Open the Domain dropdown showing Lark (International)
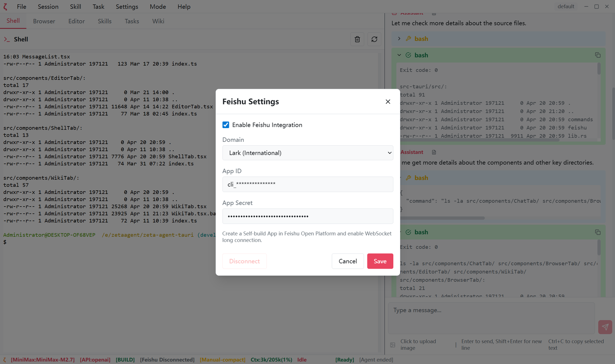Image resolution: width=615 pixels, height=364 pixels. tap(307, 153)
